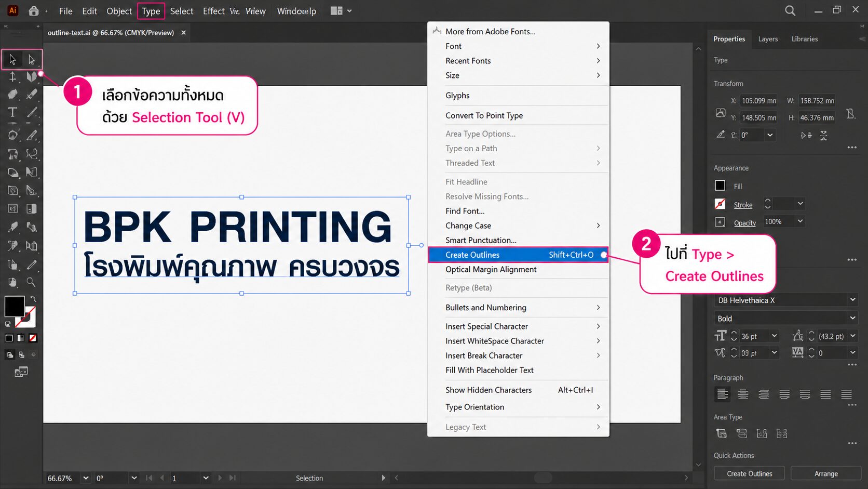This screenshot has width=868, height=489.
Task: Open the rotation angle 0° dropdown in Transform
Action: [770, 135]
